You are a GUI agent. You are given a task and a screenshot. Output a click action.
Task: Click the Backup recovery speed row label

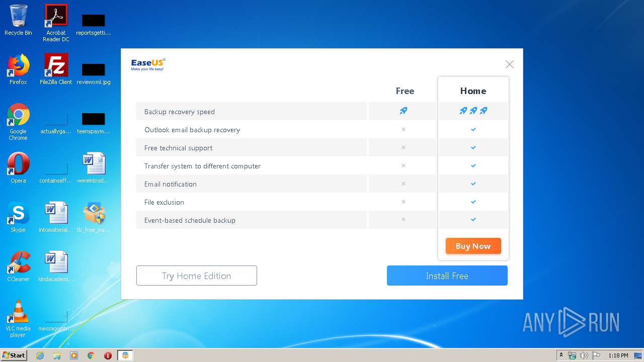(180, 112)
